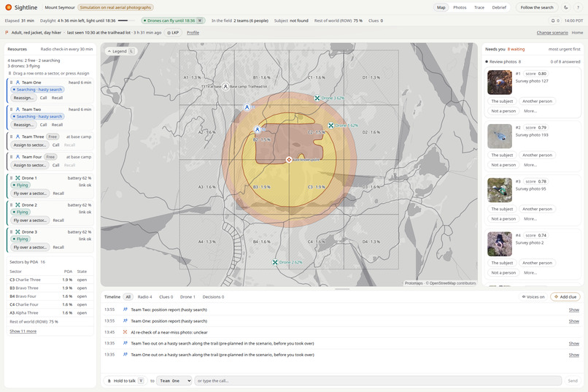Click the last known point marker
588x392 pixels.
tap(289, 160)
